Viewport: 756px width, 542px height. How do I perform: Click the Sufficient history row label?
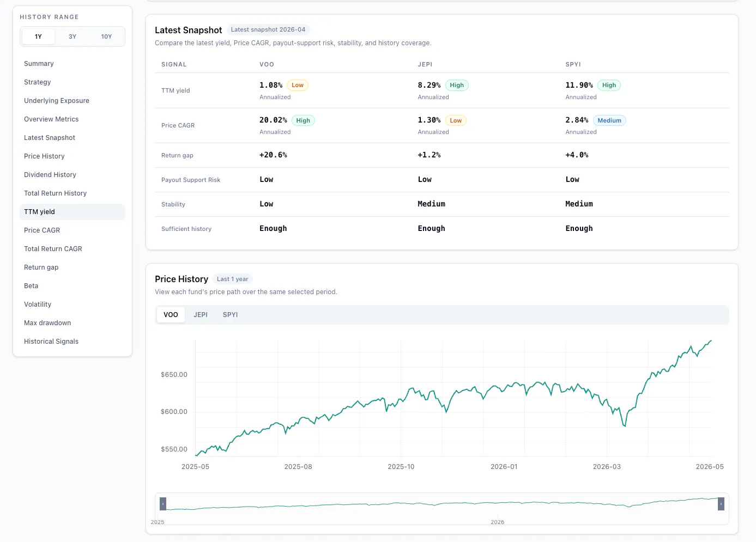point(186,229)
